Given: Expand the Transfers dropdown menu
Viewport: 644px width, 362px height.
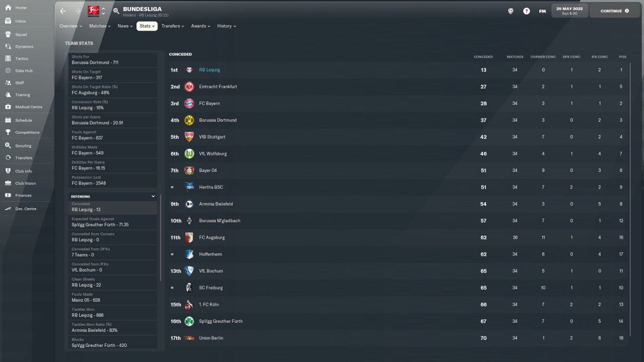Looking at the screenshot, I should click(x=173, y=26).
